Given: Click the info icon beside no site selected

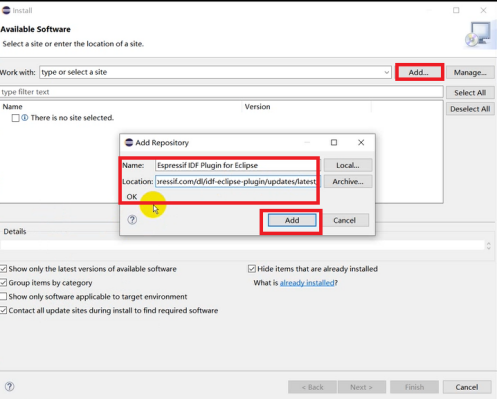Looking at the screenshot, I should [25, 118].
